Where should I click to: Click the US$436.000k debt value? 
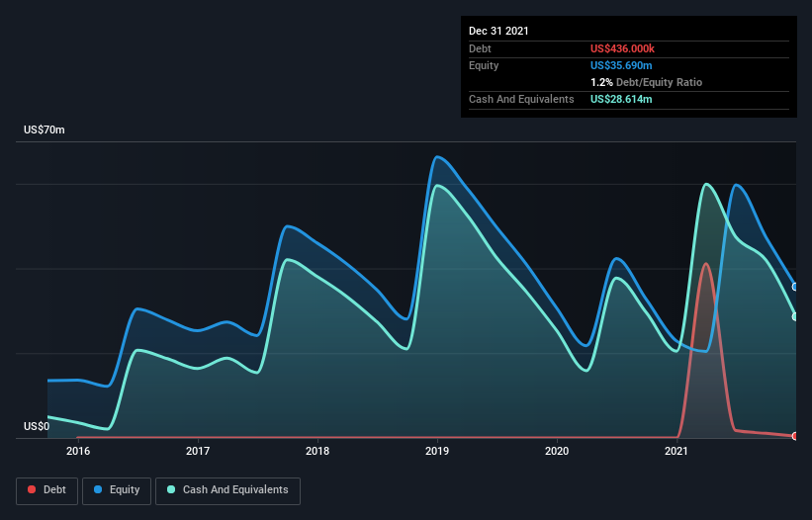[x=622, y=48]
